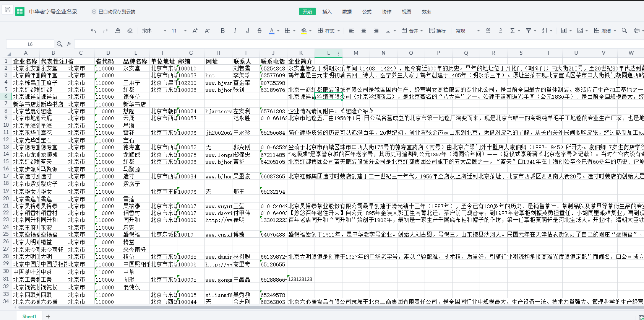This screenshot has width=644, height=320.
Task: Click the sum formula sigma icon
Action: [513, 31]
